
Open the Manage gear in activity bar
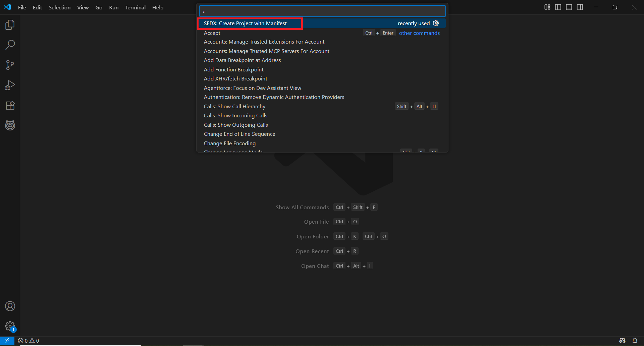[x=10, y=326]
